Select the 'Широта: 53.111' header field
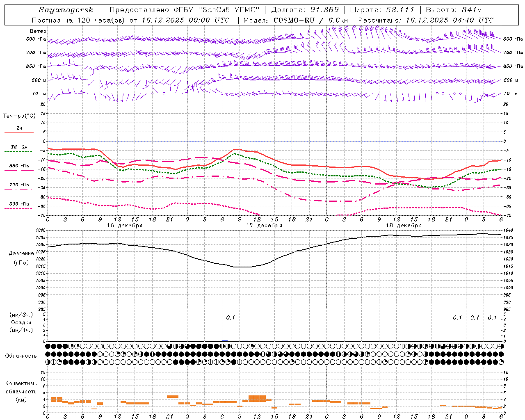525x420 pixels. click(x=382, y=10)
